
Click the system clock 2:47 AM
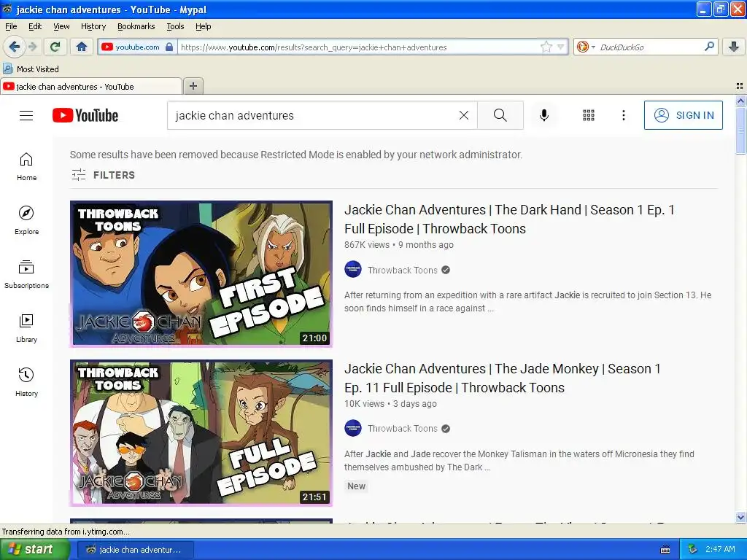click(720, 549)
